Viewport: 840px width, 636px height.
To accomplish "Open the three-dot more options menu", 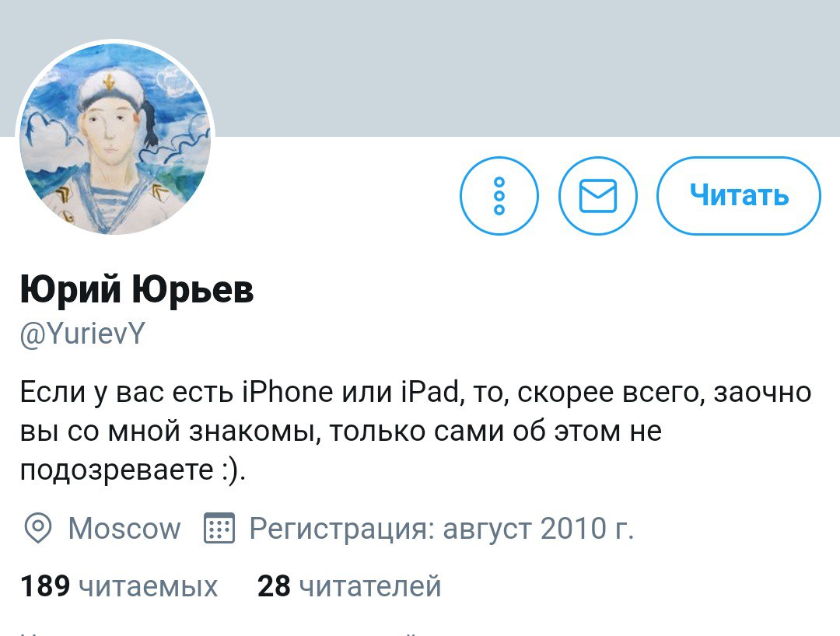I will point(499,195).
